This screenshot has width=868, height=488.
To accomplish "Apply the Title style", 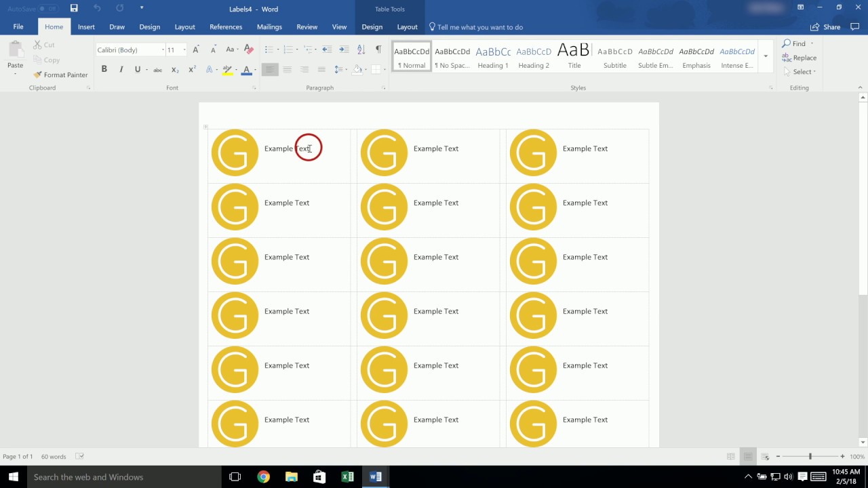I will tap(574, 57).
